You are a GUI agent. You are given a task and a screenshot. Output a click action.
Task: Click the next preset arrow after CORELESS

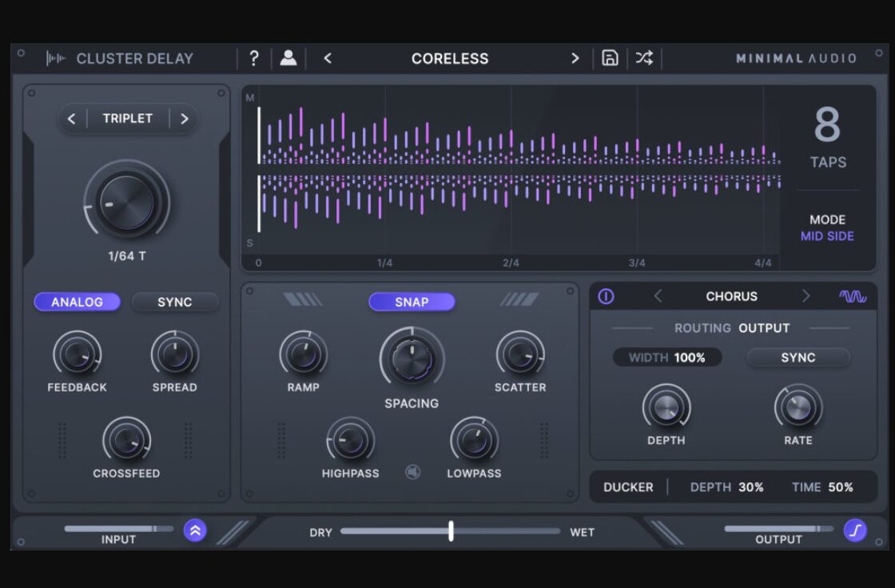(x=575, y=58)
